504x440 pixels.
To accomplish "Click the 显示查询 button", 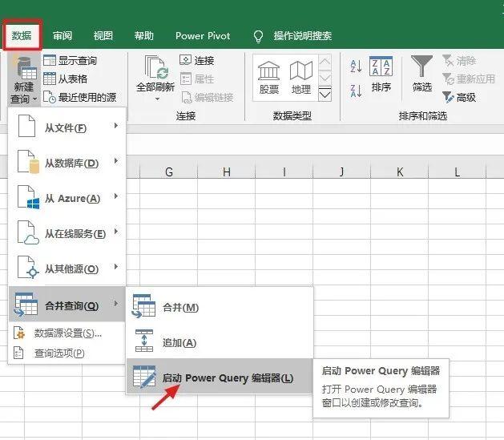I will [70, 60].
